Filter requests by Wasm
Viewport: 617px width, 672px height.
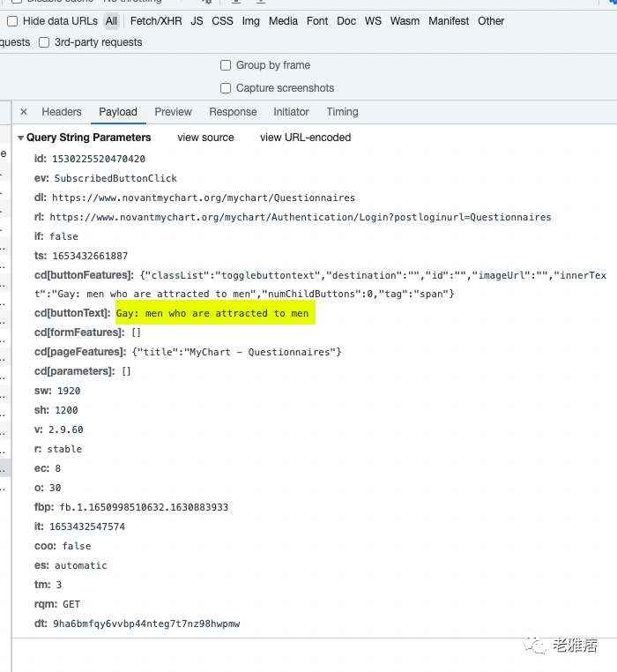pyautogui.click(x=405, y=21)
